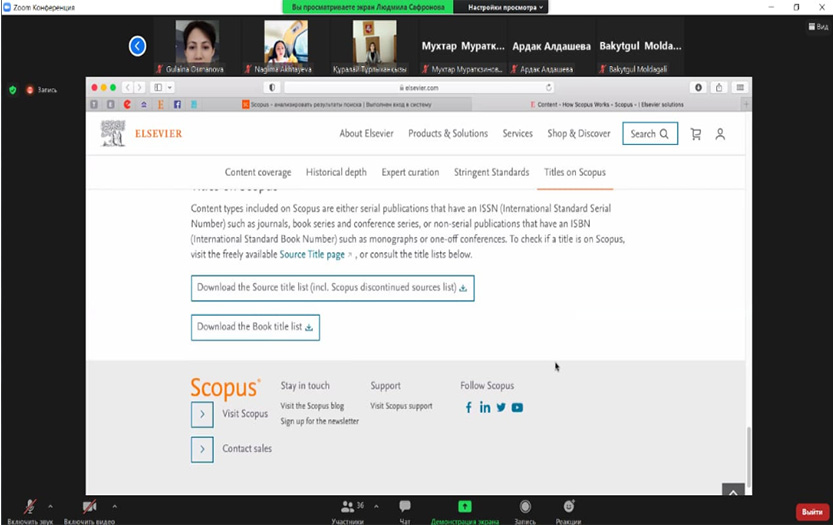Viewport: 833px width, 525px height.
Task: Switch to Content - How Scopus Works tab
Action: (607, 105)
